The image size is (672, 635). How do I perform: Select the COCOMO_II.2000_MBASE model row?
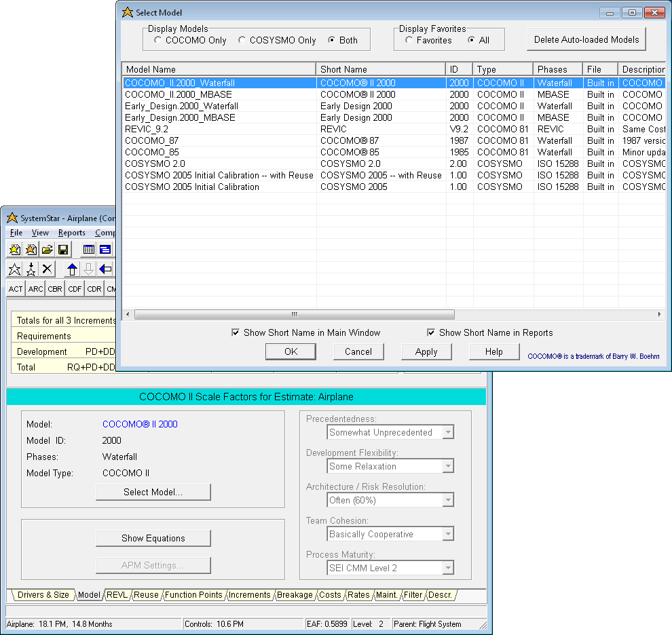(x=394, y=94)
